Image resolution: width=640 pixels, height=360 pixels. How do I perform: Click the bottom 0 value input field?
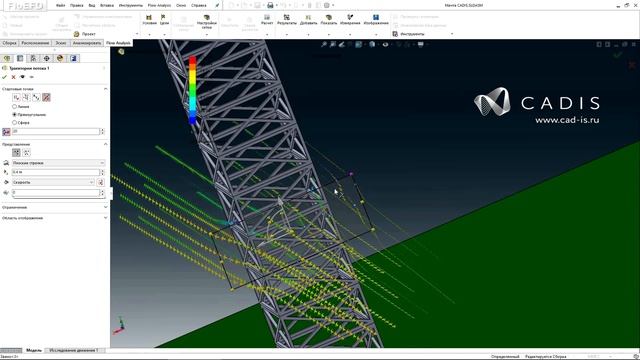[56, 192]
